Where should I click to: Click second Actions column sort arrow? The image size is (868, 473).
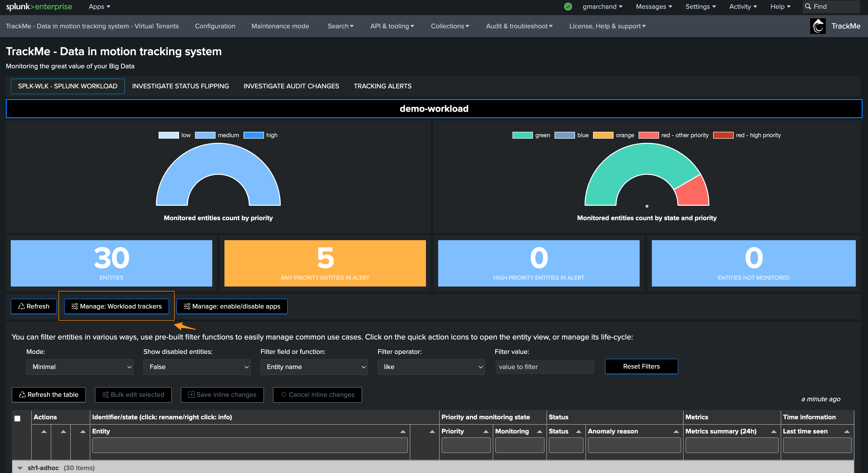63,431
